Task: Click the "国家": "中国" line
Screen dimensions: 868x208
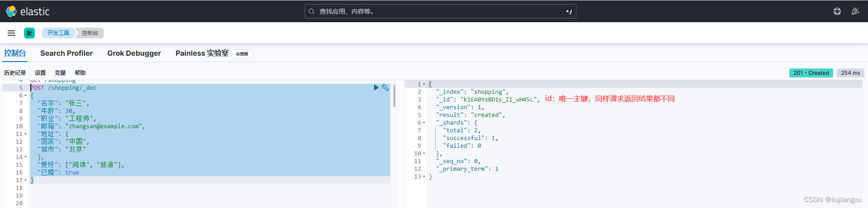Action: tap(63, 142)
